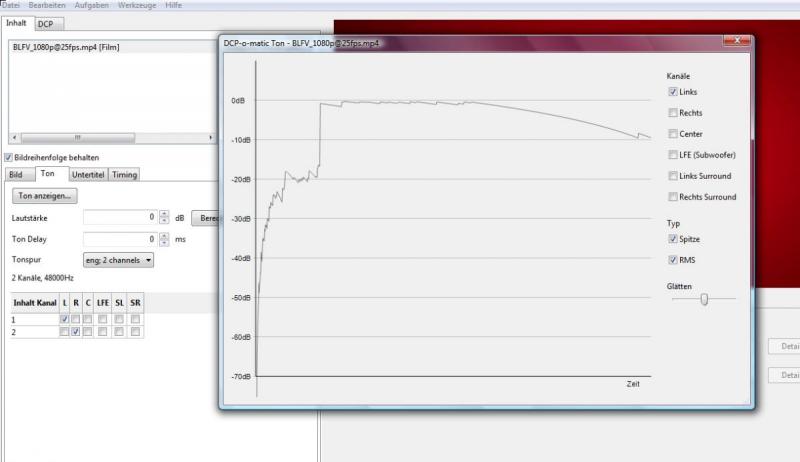This screenshot has width=800, height=462.
Task: Select BLFV_1080p@25fps.mp4 in content list
Action: coord(67,47)
